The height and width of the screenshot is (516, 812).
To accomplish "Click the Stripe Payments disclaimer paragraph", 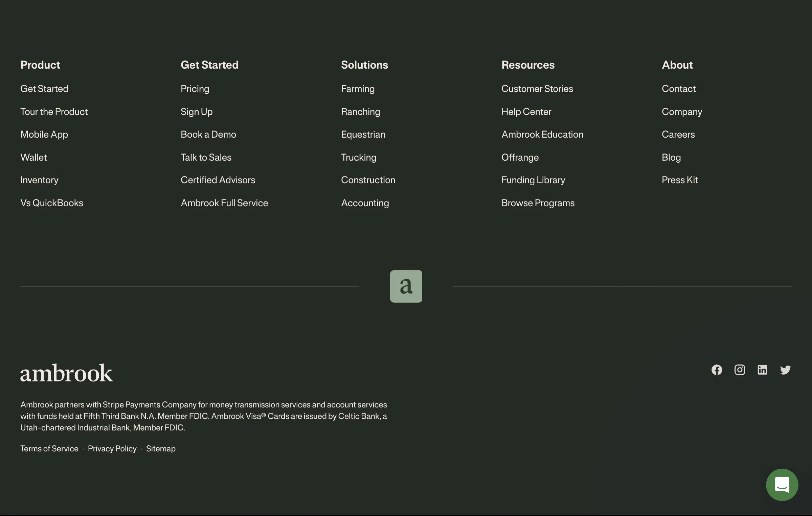I will (x=204, y=416).
